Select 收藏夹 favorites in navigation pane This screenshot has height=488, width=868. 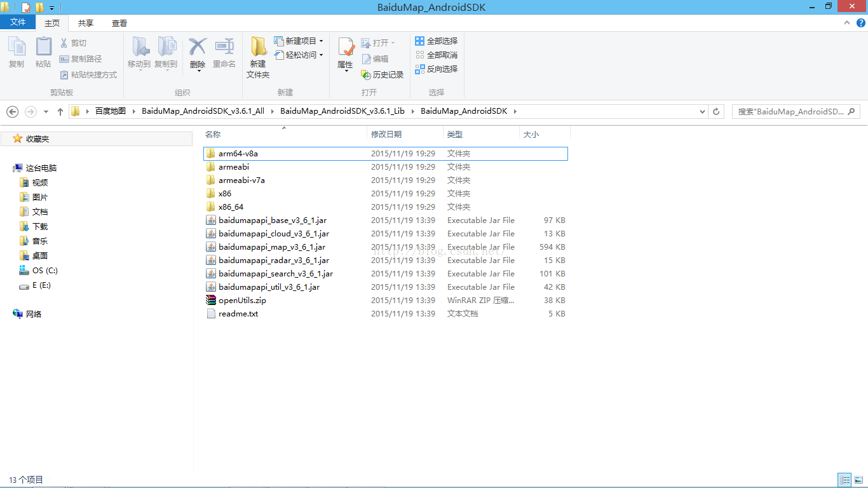pyautogui.click(x=37, y=139)
